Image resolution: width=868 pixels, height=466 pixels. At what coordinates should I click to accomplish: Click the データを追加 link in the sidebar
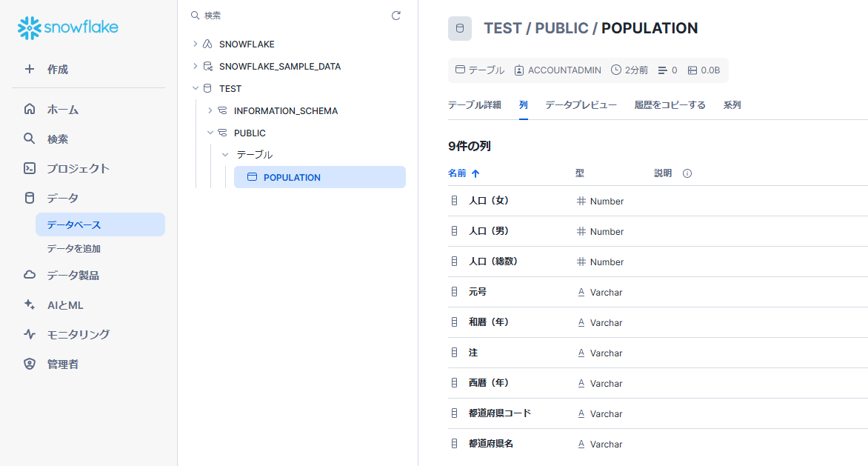(x=73, y=248)
